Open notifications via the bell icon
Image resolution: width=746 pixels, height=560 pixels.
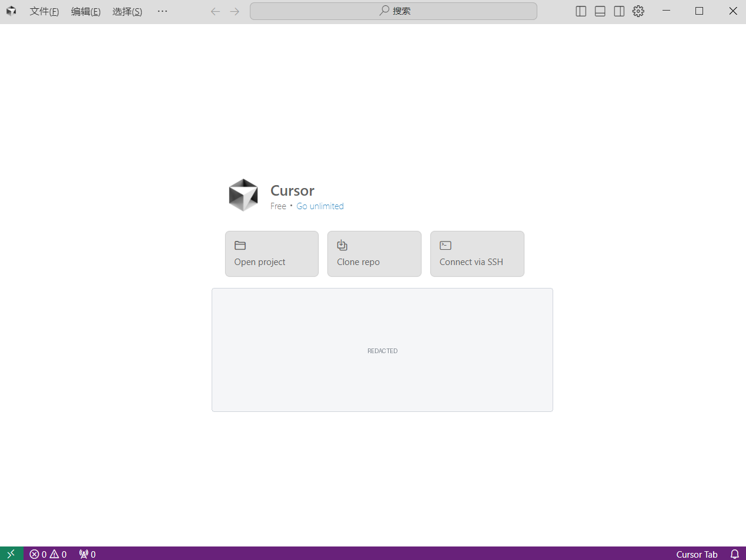[735, 554]
